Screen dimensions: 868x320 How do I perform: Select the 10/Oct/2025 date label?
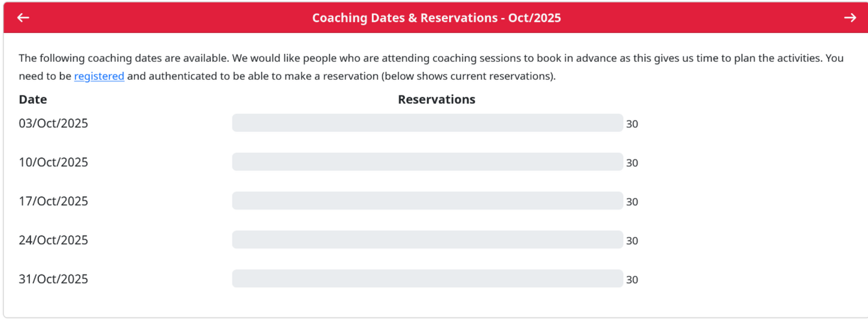tap(53, 162)
